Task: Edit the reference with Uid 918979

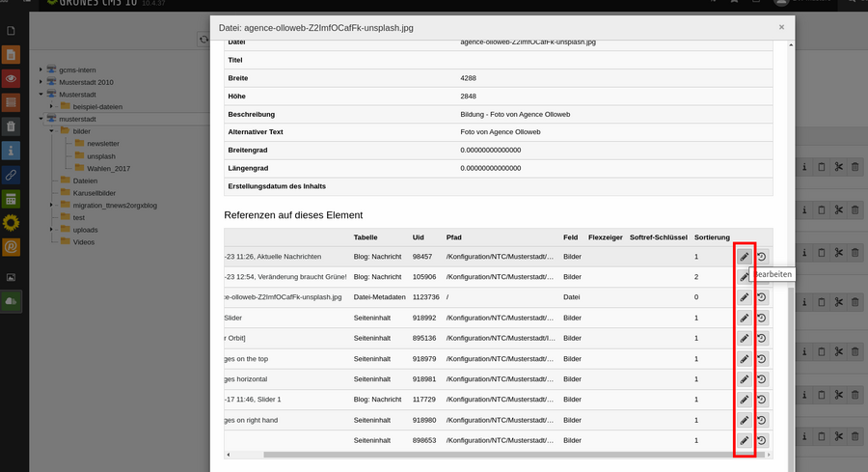Action: click(745, 359)
